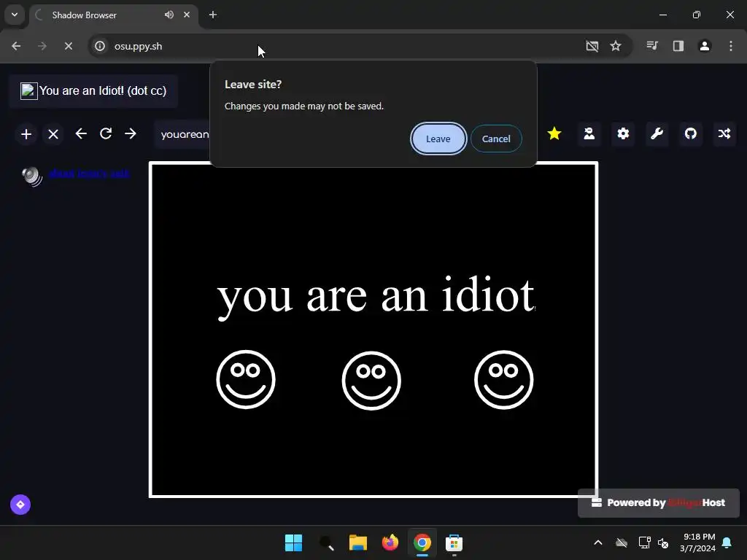
Task: View site information icon
Action: (100, 46)
